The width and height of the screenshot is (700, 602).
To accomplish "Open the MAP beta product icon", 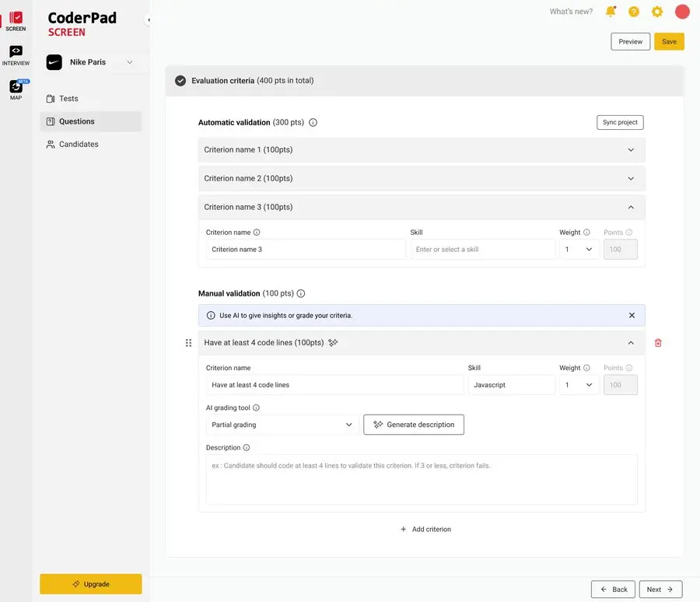I will [16, 89].
